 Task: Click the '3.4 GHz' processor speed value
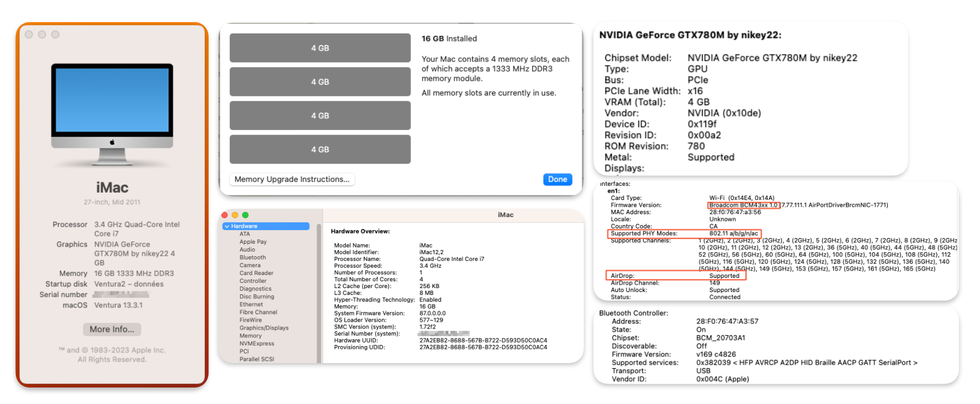(430, 266)
